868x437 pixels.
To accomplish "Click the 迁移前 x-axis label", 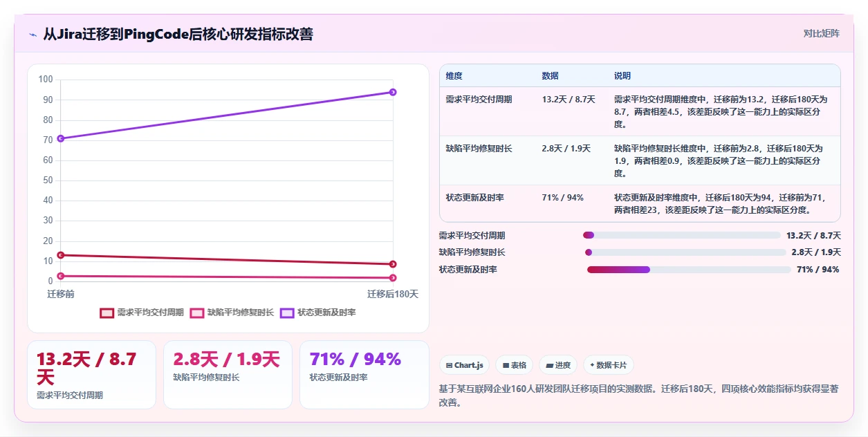I will coord(61,295).
